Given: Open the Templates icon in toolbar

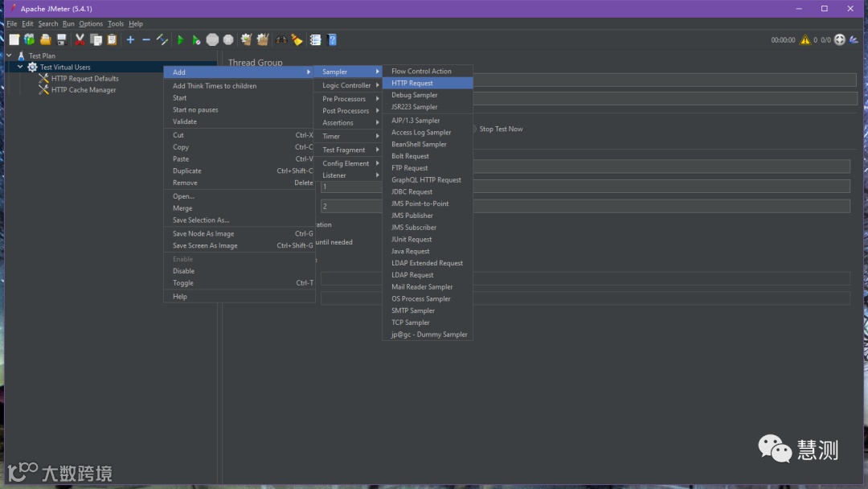Looking at the screenshot, I should pos(30,40).
